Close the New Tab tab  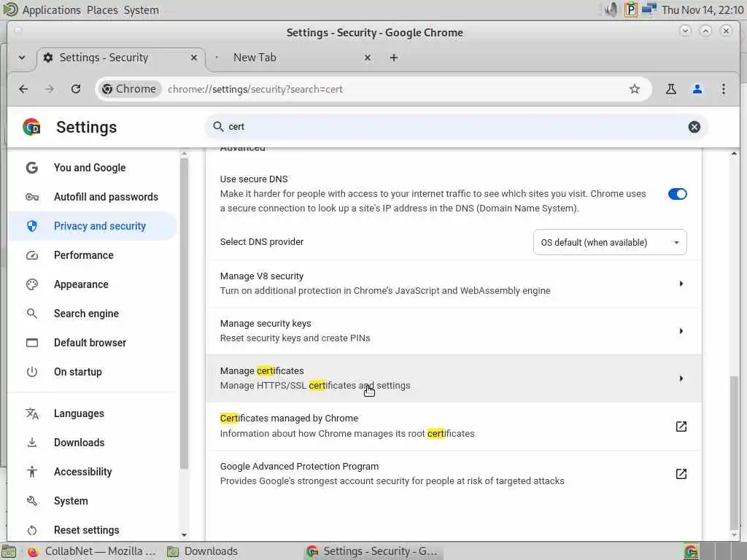click(368, 58)
